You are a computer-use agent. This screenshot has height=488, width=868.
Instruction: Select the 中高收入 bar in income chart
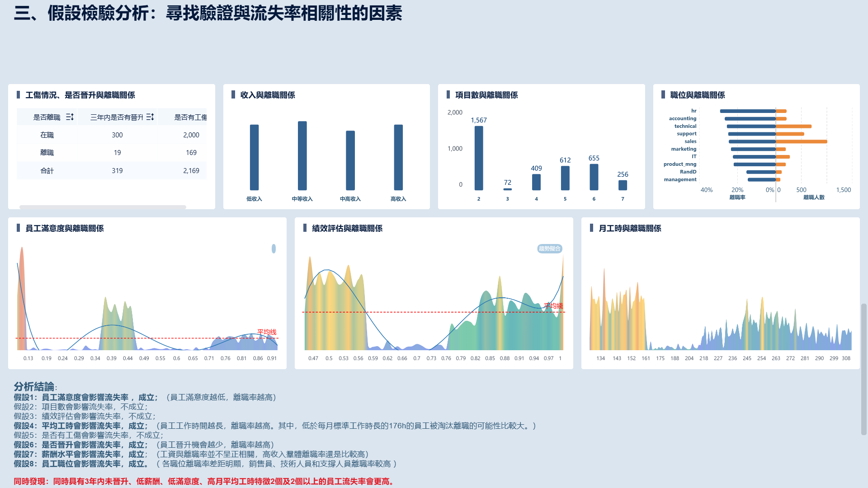tap(350, 160)
